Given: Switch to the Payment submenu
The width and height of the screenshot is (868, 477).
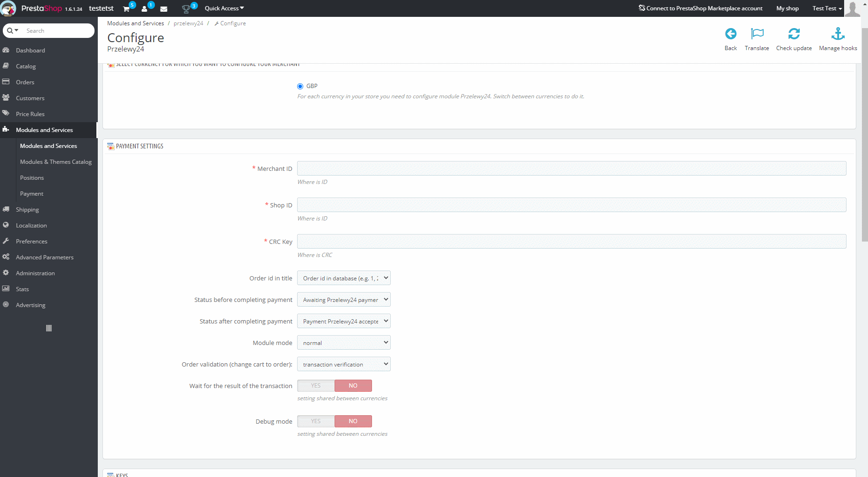Looking at the screenshot, I should click(32, 193).
